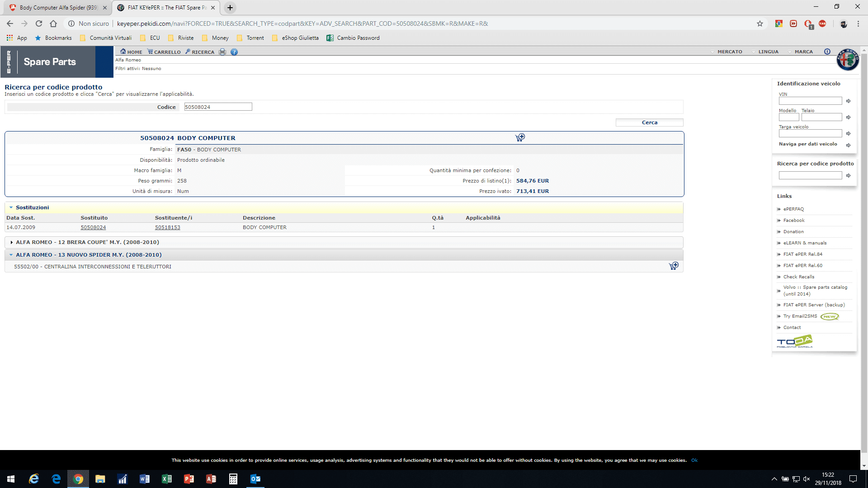Open Excel from the taskbar
Screen dimensions: 868x488
pyautogui.click(x=166, y=479)
